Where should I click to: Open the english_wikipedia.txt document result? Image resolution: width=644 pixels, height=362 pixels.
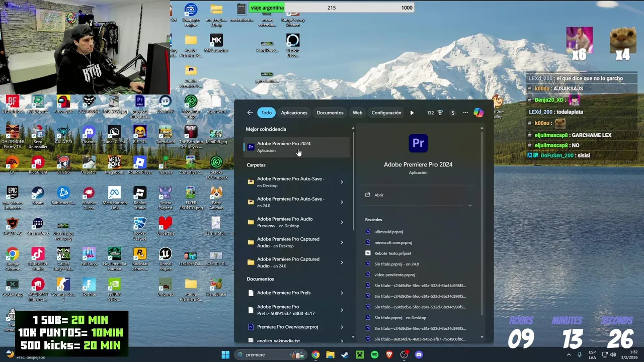278,340
